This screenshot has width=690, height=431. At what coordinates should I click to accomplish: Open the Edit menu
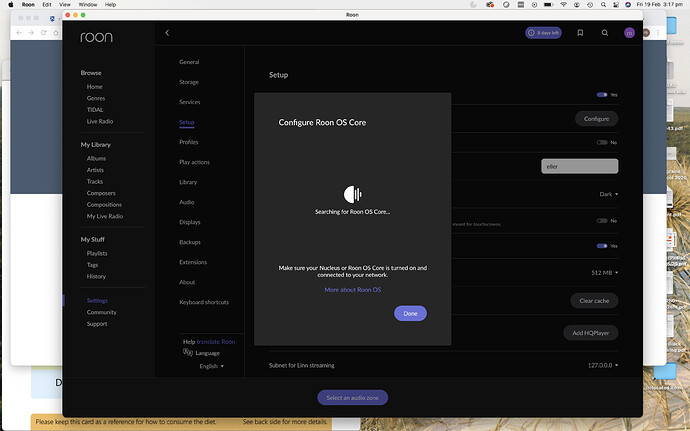tap(47, 4)
